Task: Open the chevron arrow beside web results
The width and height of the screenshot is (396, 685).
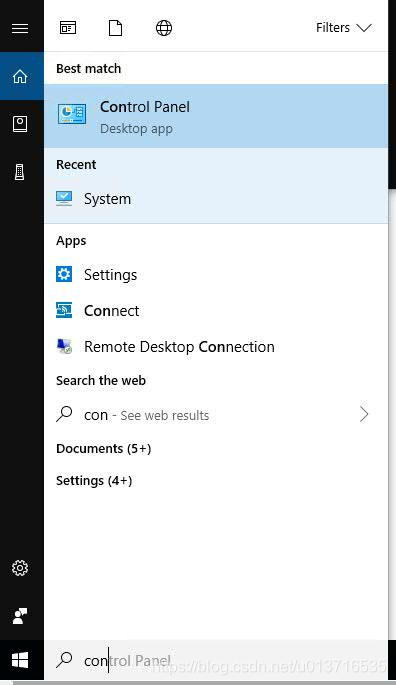Action: pyautogui.click(x=364, y=414)
